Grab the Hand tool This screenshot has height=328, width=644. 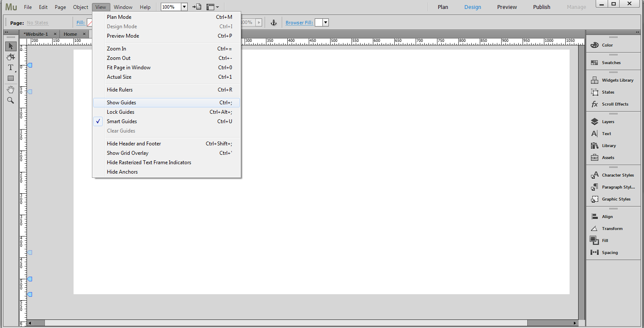coord(11,89)
